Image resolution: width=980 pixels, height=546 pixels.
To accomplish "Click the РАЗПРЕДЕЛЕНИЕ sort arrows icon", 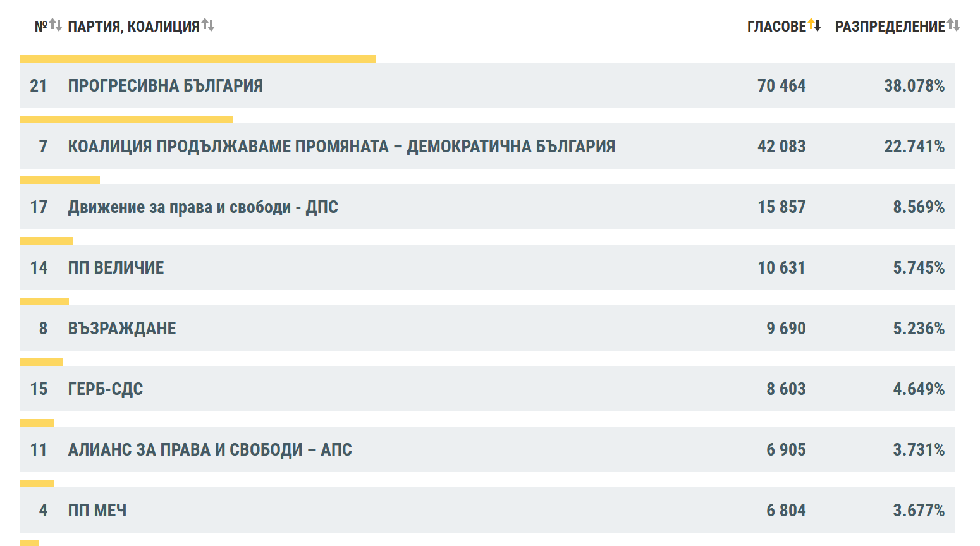I will pyautogui.click(x=953, y=25).
